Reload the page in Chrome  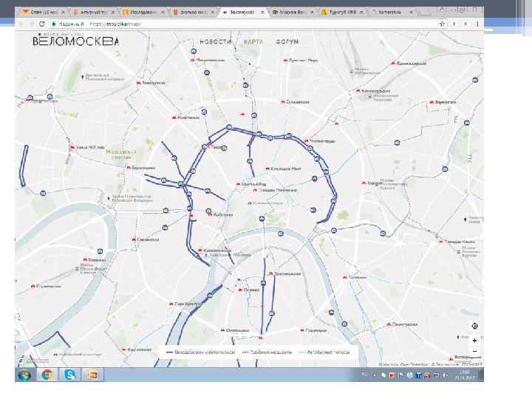coord(42,24)
